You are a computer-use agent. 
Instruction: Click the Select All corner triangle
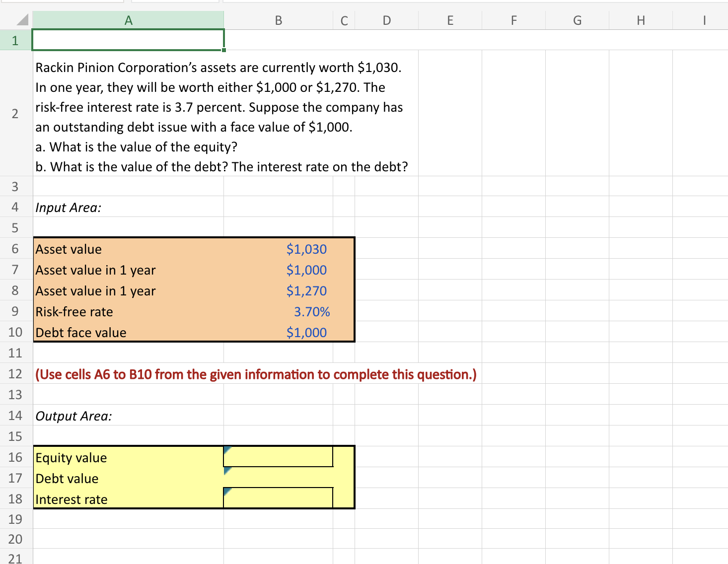click(22, 20)
